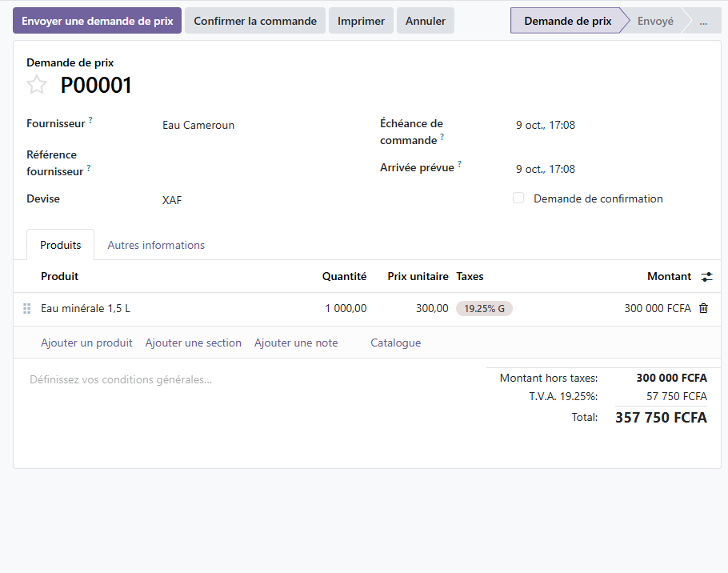The width and height of the screenshot is (728, 573).
Task: Cancel the request with Annuler
Action: coord(426,21)
